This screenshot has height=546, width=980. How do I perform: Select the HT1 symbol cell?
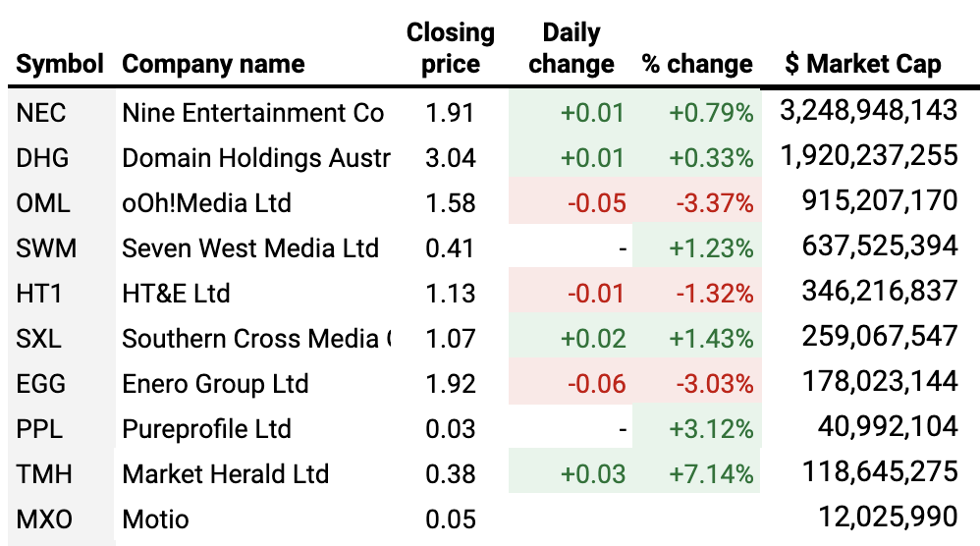coord(40,294)
